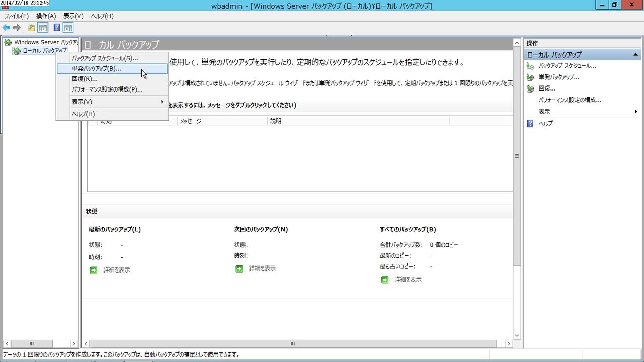Choose バックアップ スケジュール(S)... from the context menu

[x=112, y=58]
